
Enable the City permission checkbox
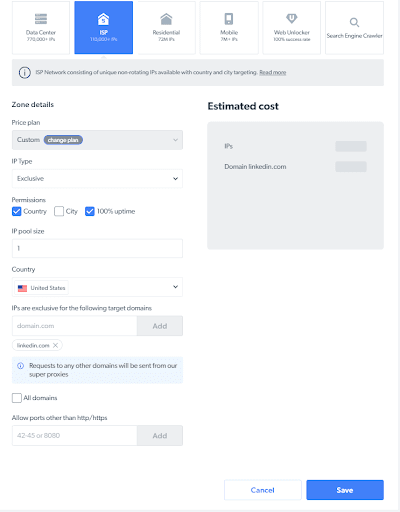coord(59,211)
